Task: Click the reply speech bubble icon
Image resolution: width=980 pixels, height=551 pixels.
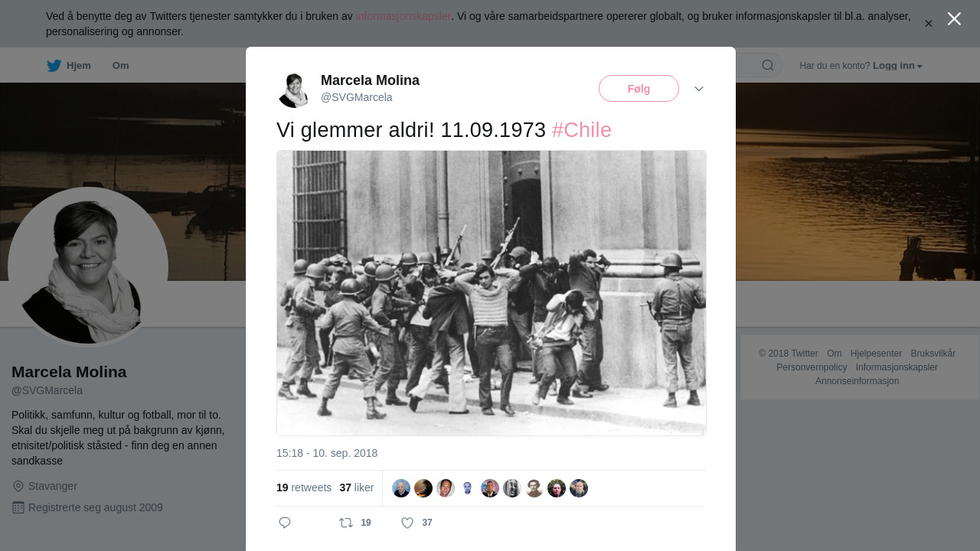Action: pos(285,523)
